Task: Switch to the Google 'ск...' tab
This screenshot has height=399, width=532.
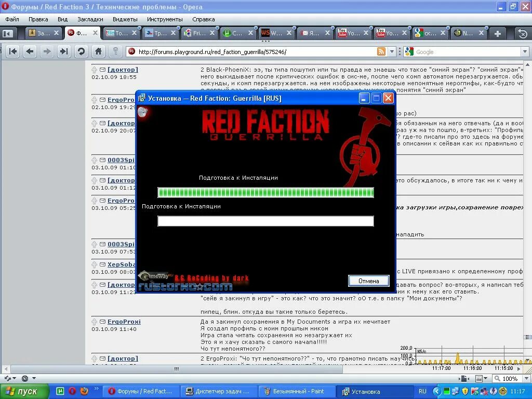Action: coord(430,33)
